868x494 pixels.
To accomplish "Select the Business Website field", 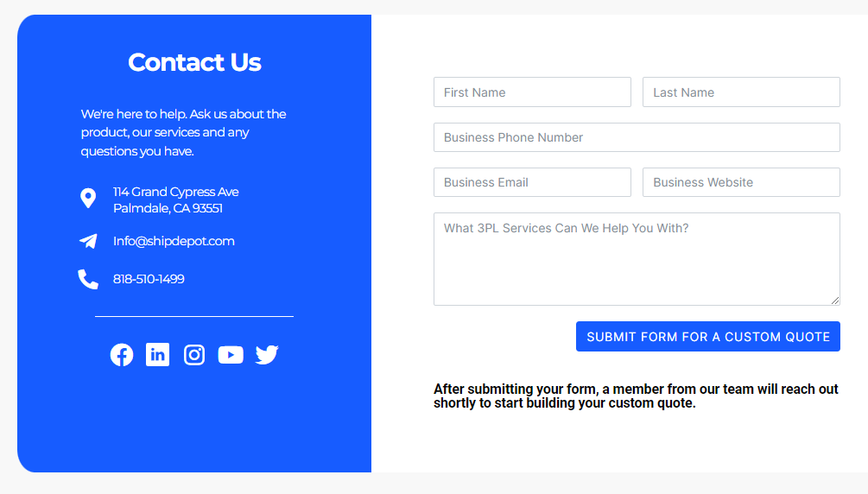I will pyautogui.click(x=741, y=182).
